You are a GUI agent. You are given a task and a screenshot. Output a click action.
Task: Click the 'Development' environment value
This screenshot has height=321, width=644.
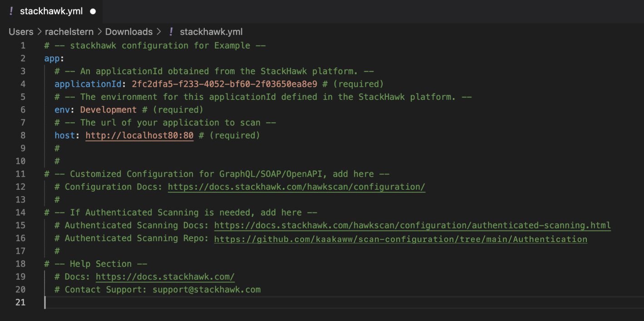coord(108,110)
